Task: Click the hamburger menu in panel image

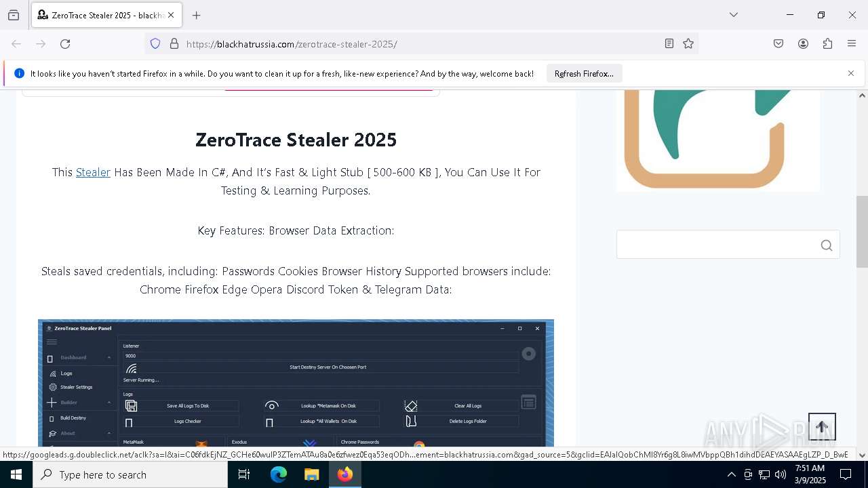Action: click(x=52, y=342)
